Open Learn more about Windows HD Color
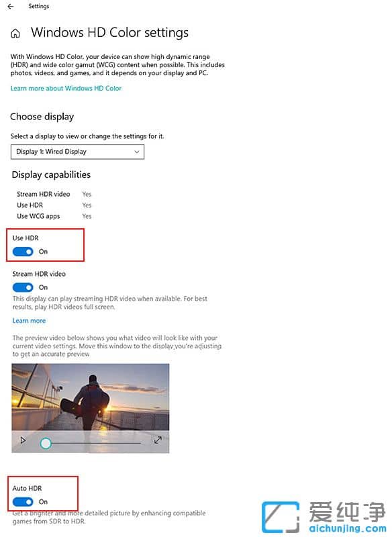The width and height of the screenshot is (392, 537). [x=66, y=89]
